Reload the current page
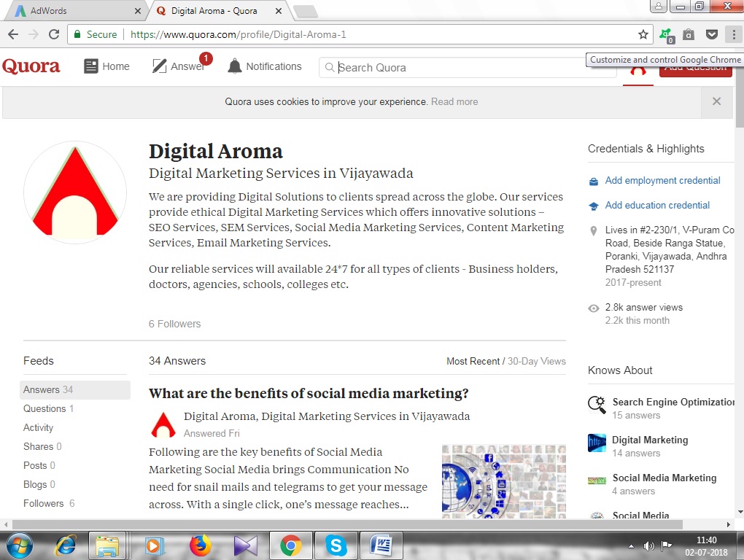This screenshot has height=560, width=744. (x=54, y=34)
